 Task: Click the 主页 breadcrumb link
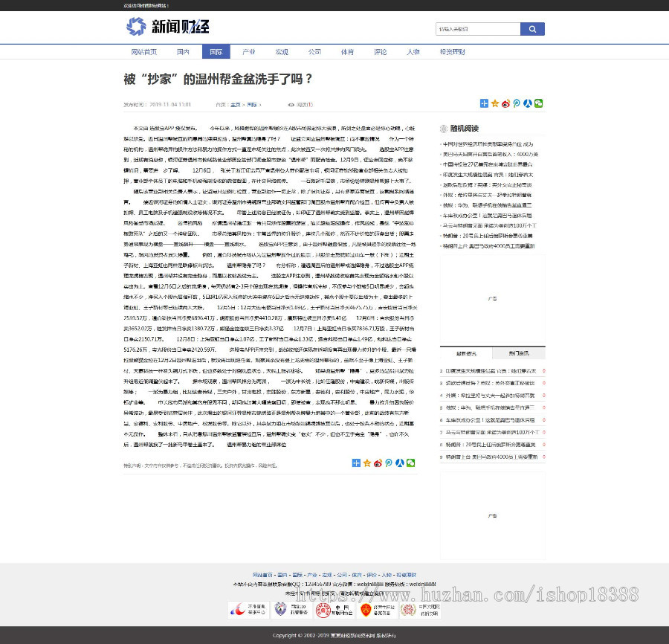click(236, 105)
